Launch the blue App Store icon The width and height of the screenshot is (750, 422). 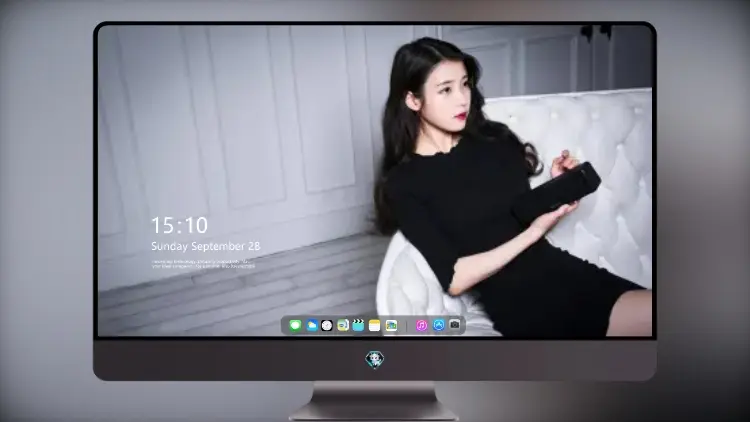tap(439, 325)
